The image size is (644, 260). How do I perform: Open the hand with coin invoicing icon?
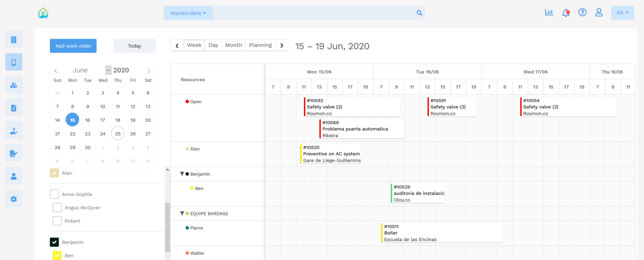coord(14,131)
